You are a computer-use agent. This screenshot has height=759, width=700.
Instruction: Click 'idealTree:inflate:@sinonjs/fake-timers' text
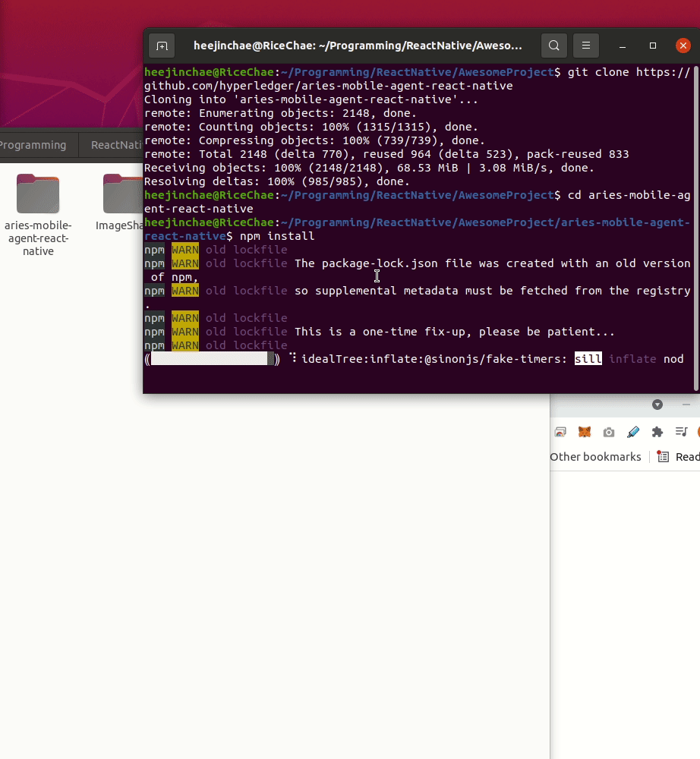(x=434, y=359)
